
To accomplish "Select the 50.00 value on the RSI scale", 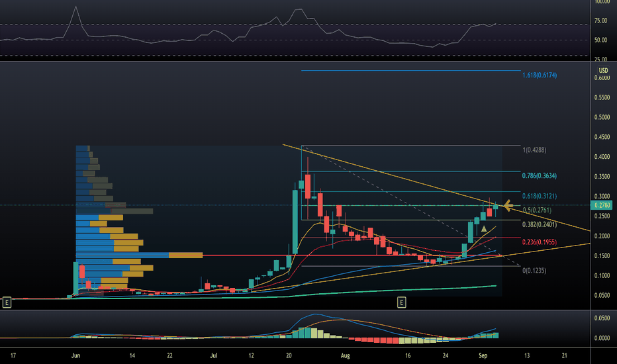I will click(x=600, y=40).
